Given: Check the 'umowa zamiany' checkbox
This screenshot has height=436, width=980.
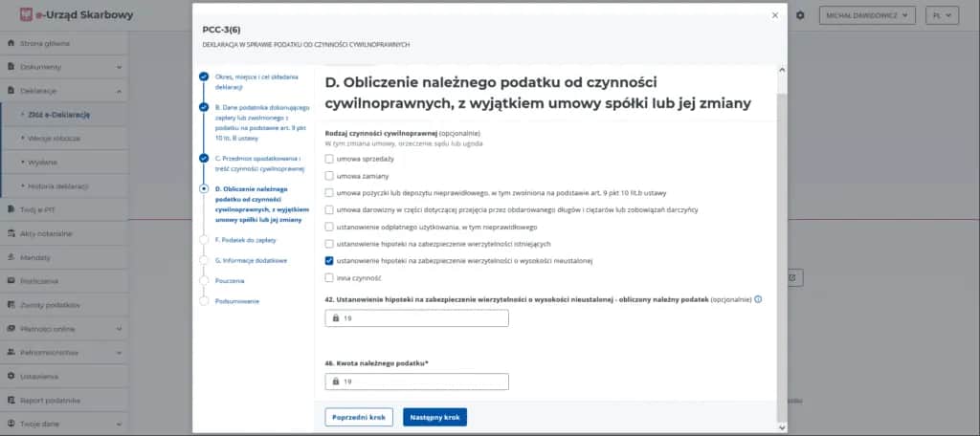Looking at the screenshot, I should [x=329, y=176].
